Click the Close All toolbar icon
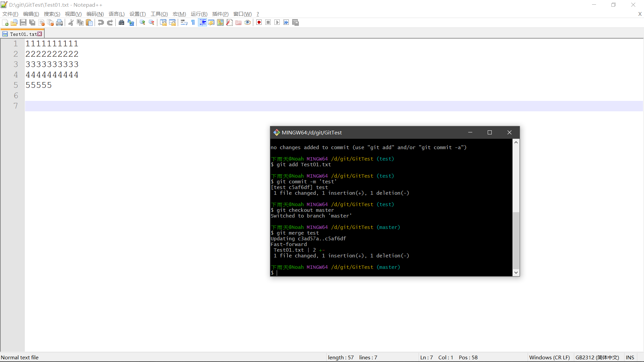Image resolution: width=644 pixels, height=362 pixels. [50, 22]
